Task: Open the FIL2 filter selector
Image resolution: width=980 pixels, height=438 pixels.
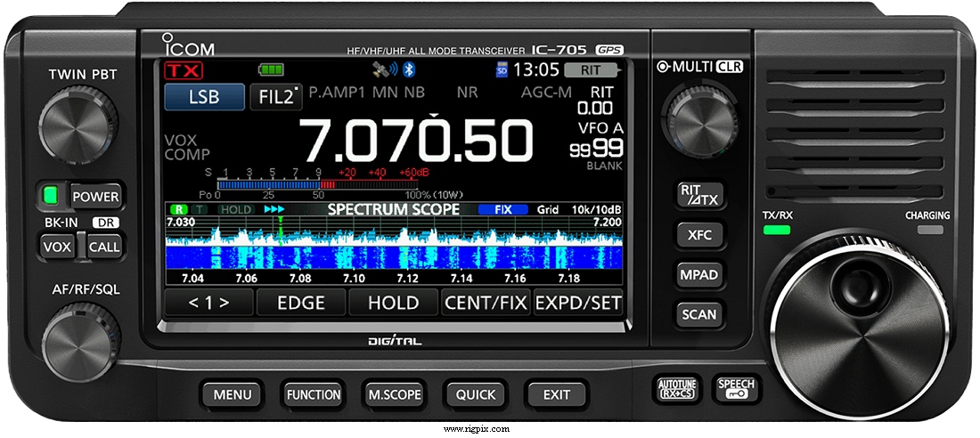Action: 276,97
